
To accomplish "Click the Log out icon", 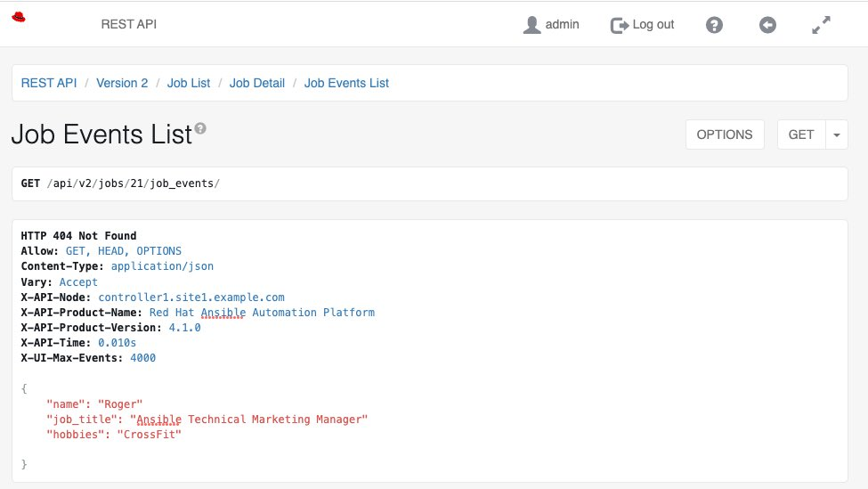I will [620, 25].
